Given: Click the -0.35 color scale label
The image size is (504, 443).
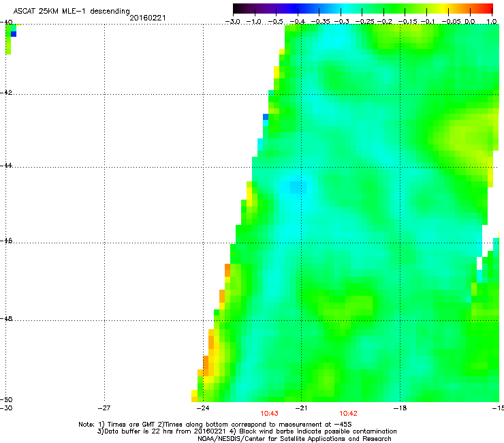Looking at the screenshot, I should [x=321, y=22].
